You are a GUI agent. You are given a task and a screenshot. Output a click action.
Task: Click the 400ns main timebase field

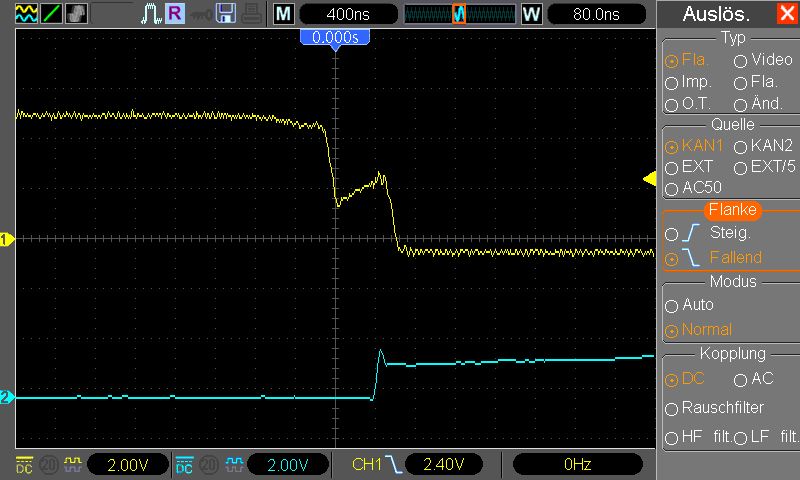pos(347,14)
